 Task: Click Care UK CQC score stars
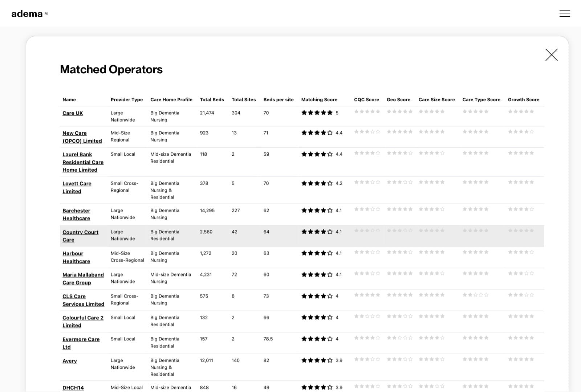pos(367,111)
